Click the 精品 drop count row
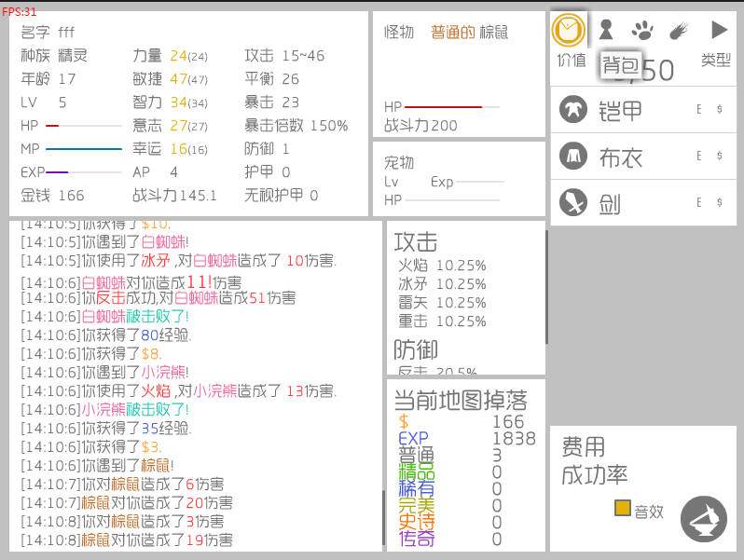 [449, 472]
